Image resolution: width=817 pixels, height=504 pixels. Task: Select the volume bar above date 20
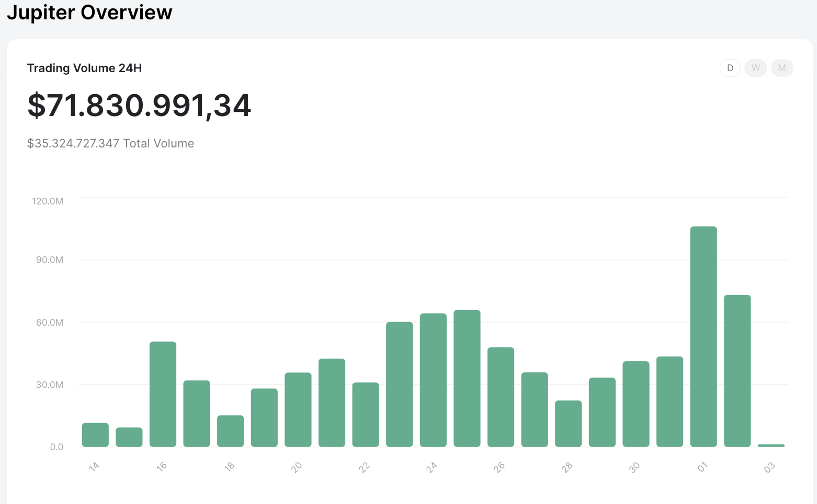pos(298,410)
